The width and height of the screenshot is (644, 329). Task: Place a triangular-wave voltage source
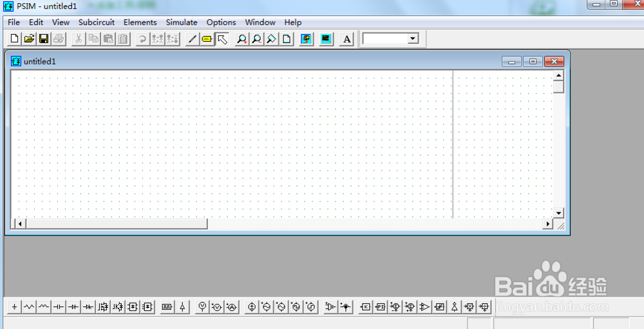[x=281, y=307]
